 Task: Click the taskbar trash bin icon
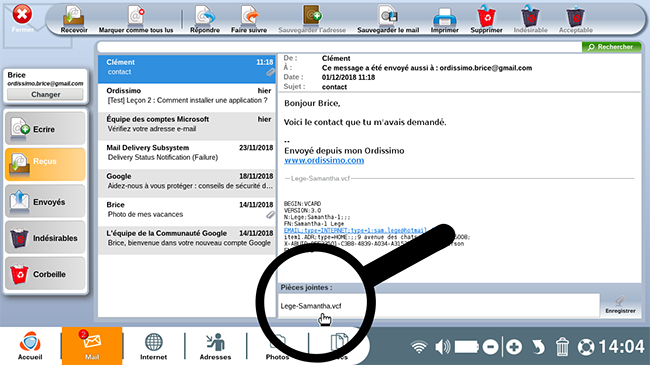562,347
